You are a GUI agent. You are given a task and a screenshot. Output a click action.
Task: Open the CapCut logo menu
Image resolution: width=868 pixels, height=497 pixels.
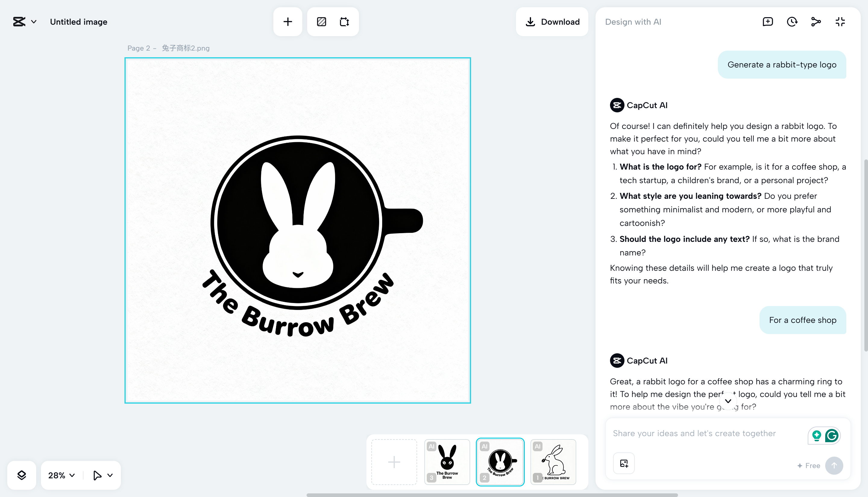[19, 21]
